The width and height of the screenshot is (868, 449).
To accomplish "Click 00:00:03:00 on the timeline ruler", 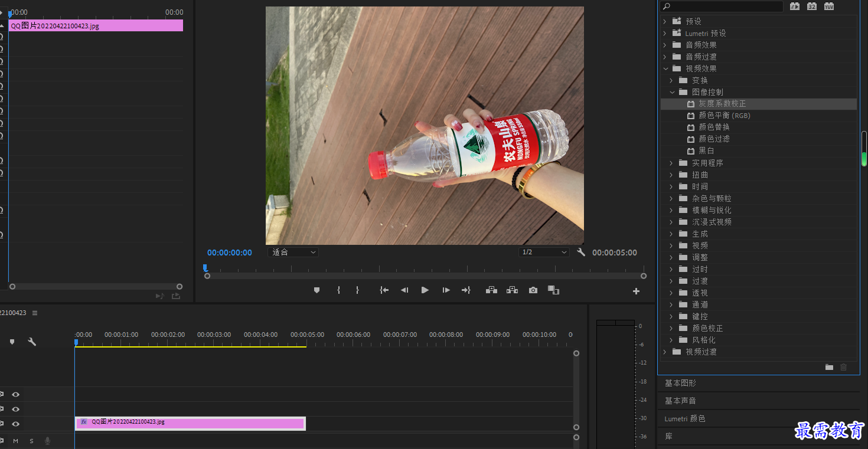I will pos(214,335).
